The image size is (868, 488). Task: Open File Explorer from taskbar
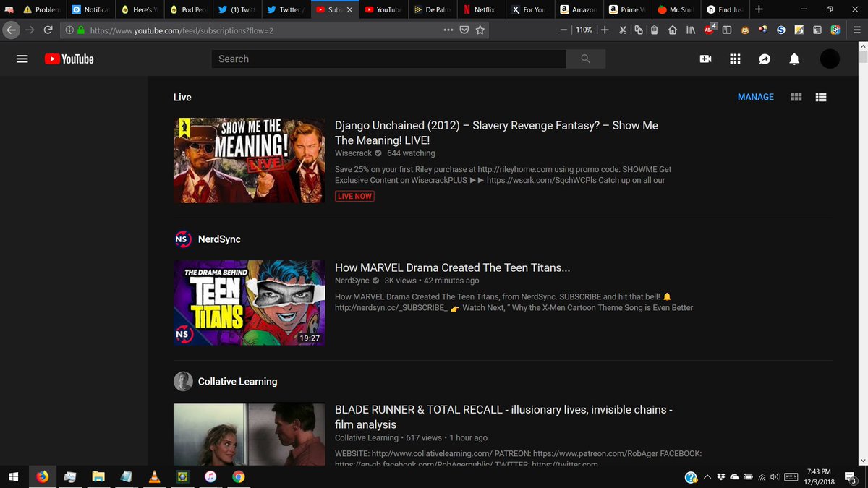[98, 476]
